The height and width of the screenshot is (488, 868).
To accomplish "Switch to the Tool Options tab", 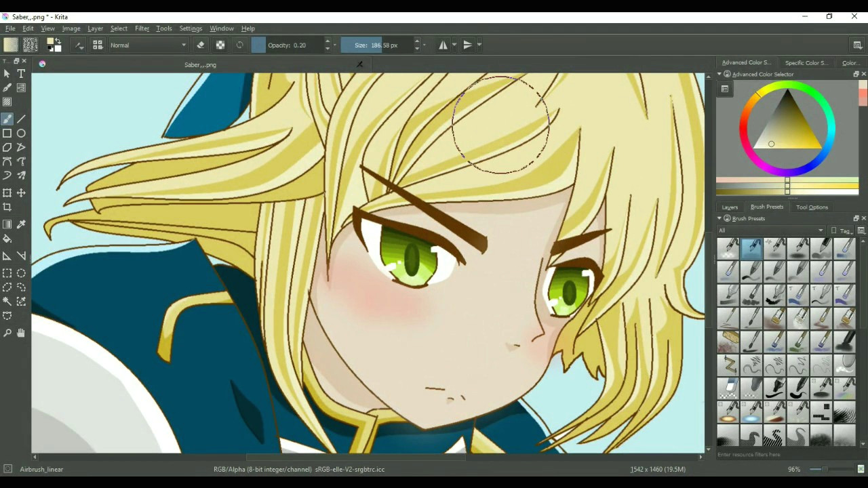I will click(812, 207).
